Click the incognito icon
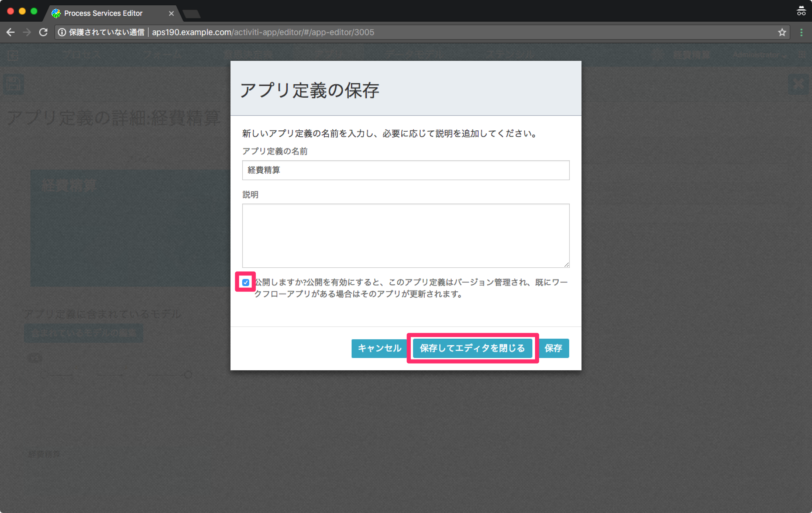812x513 pixels. [801, 11]
